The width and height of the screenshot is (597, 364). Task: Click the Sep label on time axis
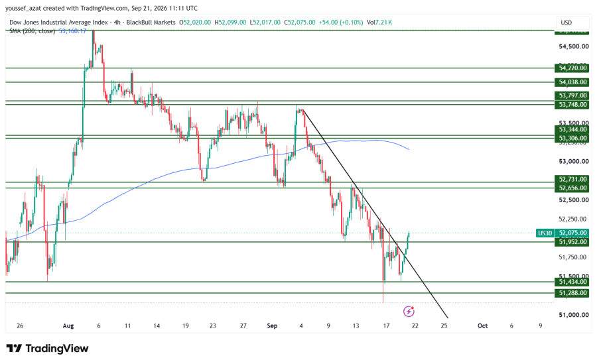(272, 326)
